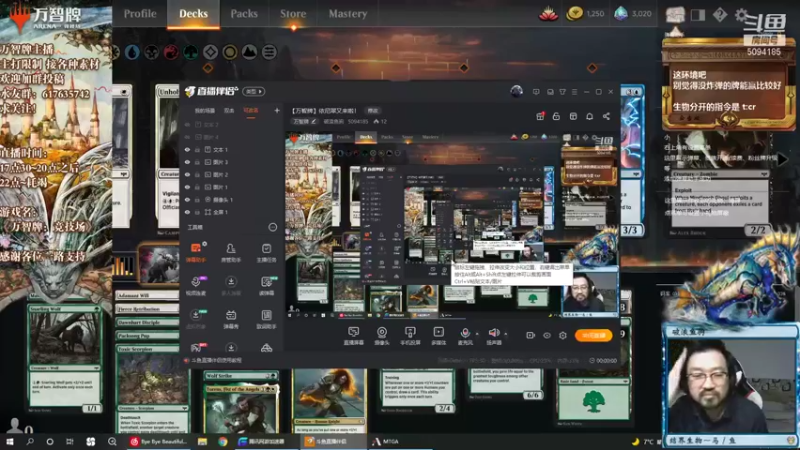Click the 修改 button beside the stream title
This screenshot has height=450, width=800.
(x=373, y=110)
